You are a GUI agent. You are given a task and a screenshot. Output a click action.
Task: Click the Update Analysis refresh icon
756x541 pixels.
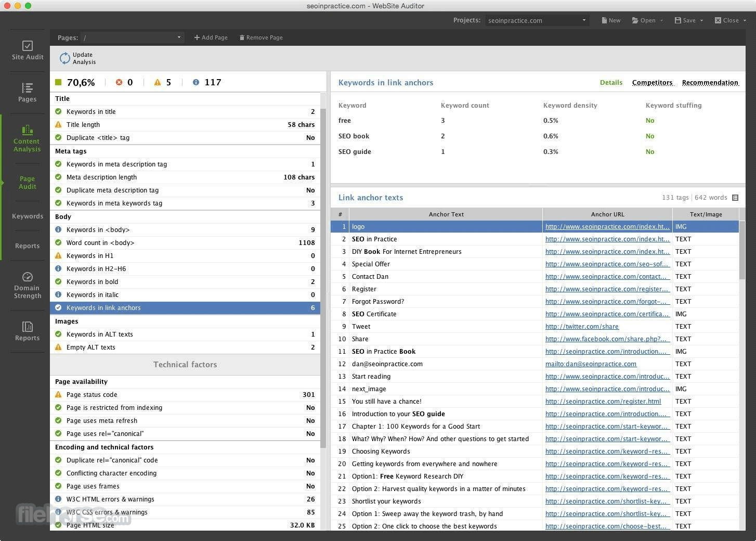tap(64, 58)
